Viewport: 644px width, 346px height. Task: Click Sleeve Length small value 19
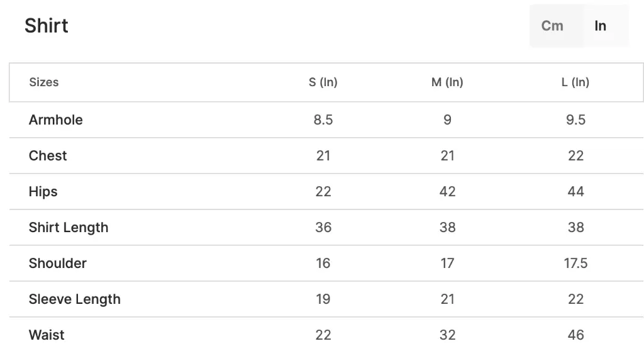coord(323,299)
